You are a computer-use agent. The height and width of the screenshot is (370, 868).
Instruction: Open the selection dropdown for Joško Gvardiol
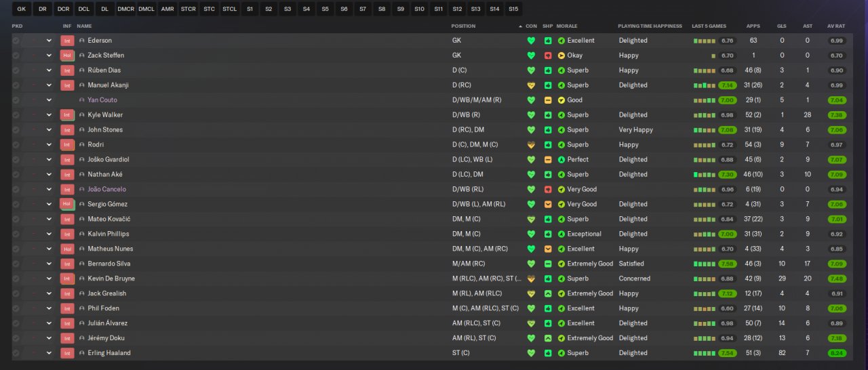tap(49, 160)
